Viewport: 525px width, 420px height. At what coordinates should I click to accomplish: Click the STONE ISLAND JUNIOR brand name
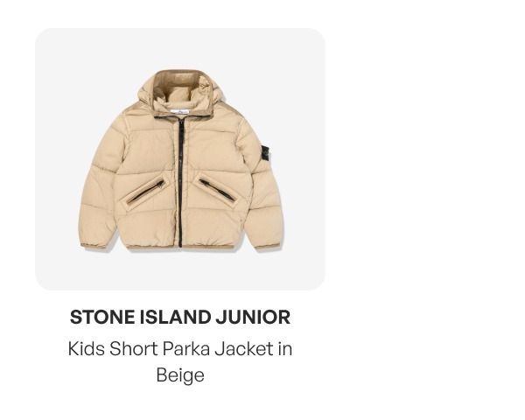[180, 317]
